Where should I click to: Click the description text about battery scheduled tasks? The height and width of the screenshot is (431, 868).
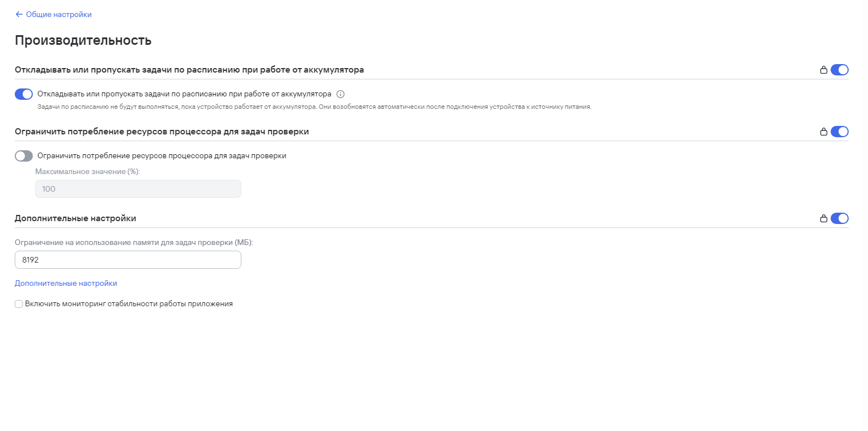click(314, 107)
